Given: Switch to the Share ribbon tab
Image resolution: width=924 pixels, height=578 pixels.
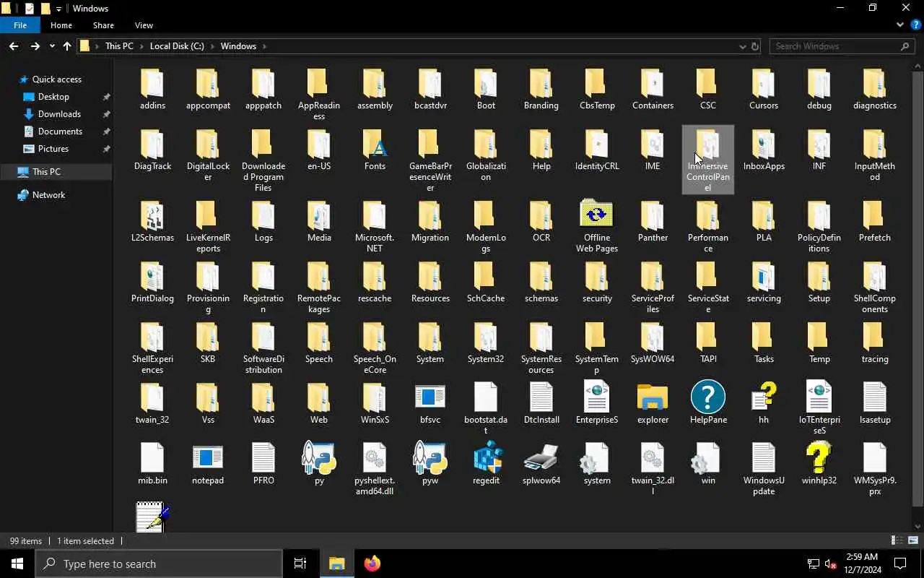Looking at the screenshot, I should [103, 25].
